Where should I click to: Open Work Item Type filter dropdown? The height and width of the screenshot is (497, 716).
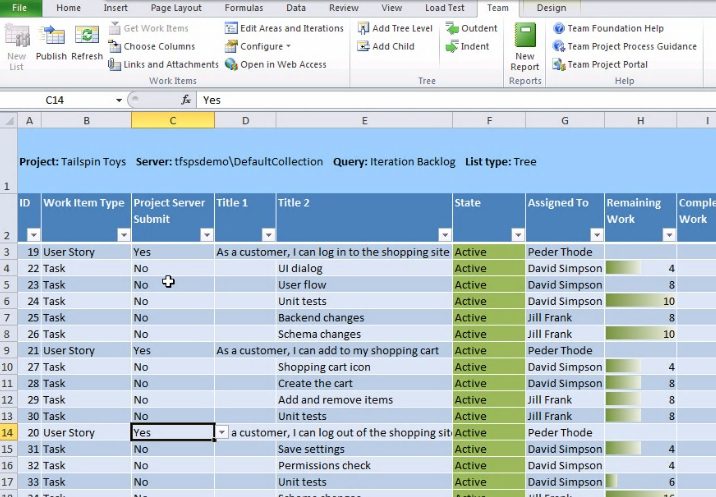click(x=124, y=235)
